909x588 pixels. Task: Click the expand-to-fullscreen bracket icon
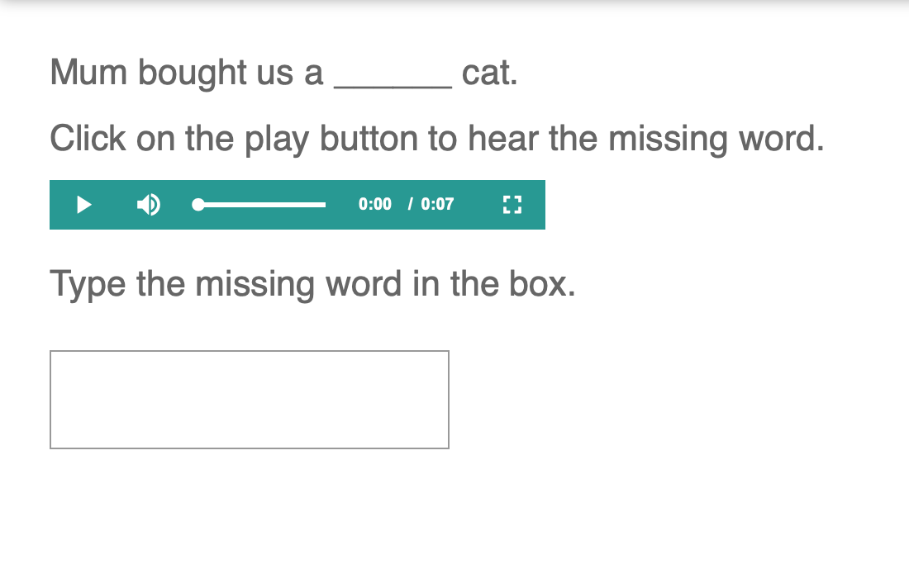click(512, 204)
